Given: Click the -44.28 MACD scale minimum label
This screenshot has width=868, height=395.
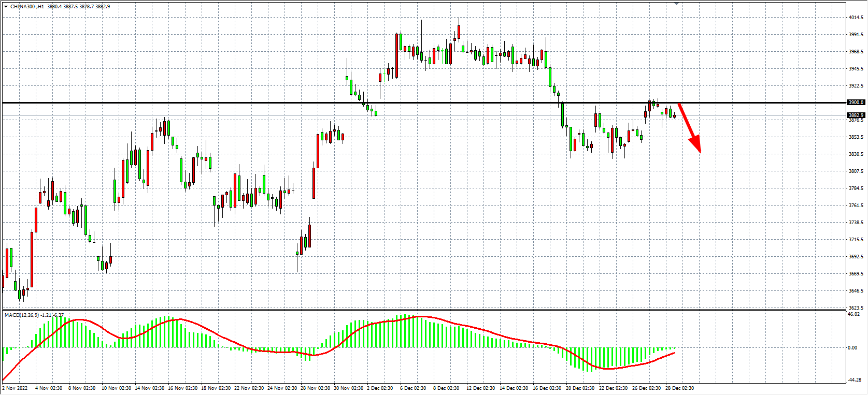Looking at the screenshot, I should [x=853, y=380].
